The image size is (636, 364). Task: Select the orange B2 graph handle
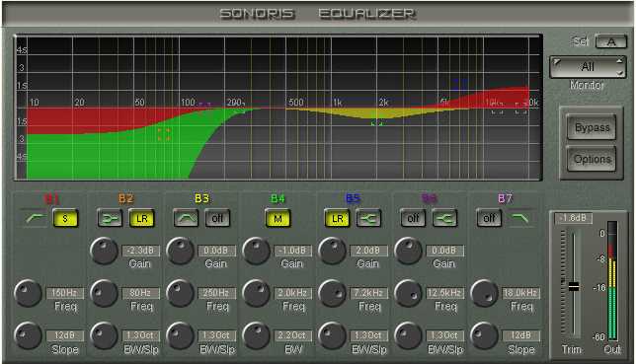coord(164,134)
